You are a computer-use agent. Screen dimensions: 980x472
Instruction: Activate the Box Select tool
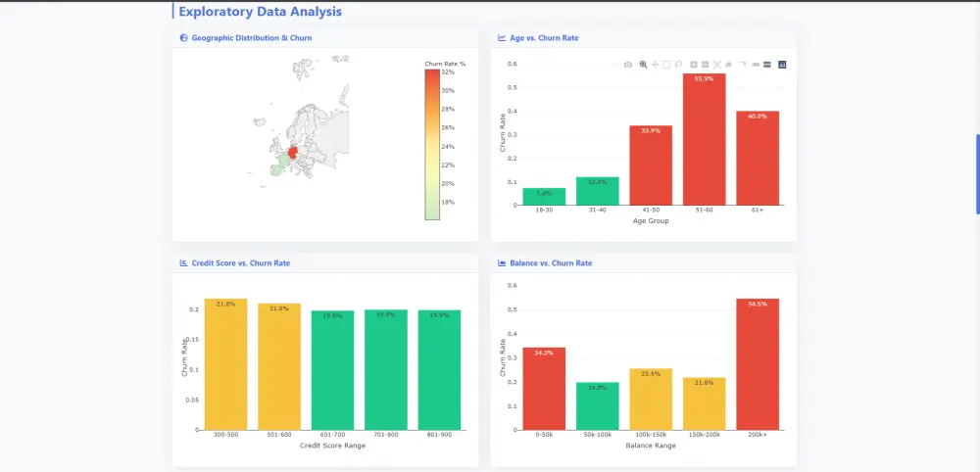(x=666, y=65)
